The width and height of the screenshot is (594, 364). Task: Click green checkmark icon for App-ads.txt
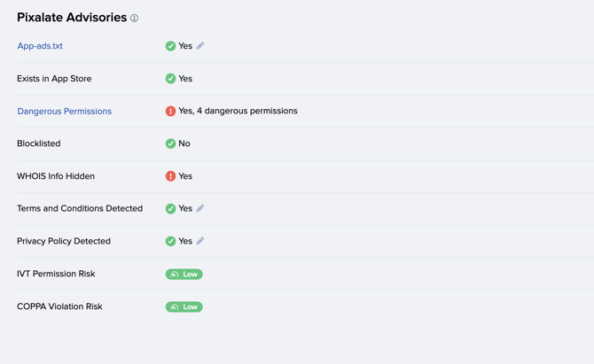click(x=170, y=46)
